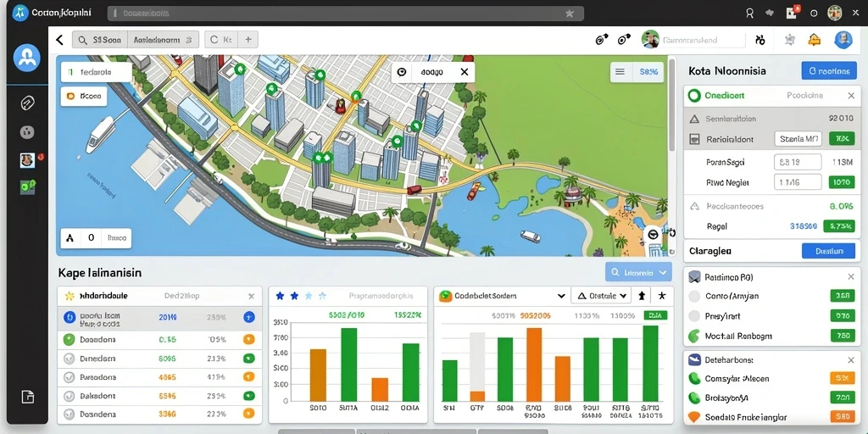Select the round gray dotted sidebar icon

click(27, 131)
